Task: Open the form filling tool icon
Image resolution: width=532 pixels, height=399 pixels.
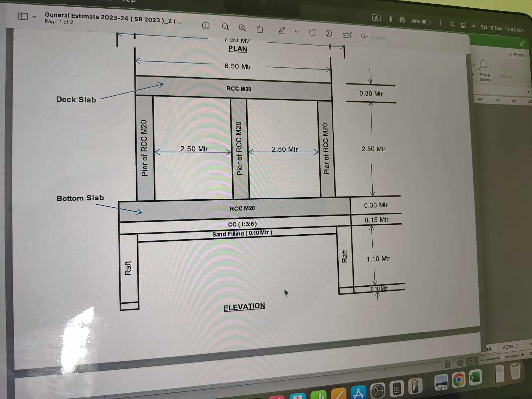Action: point(347,35)
